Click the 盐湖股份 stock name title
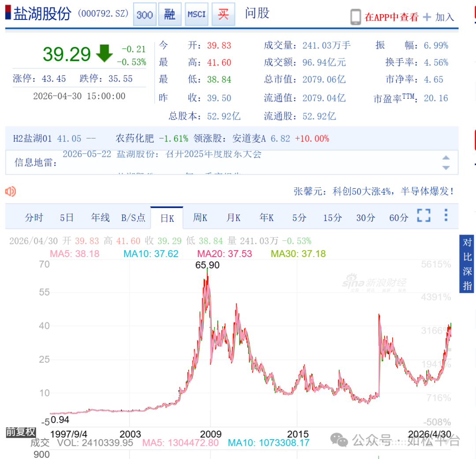 [42, 14]
